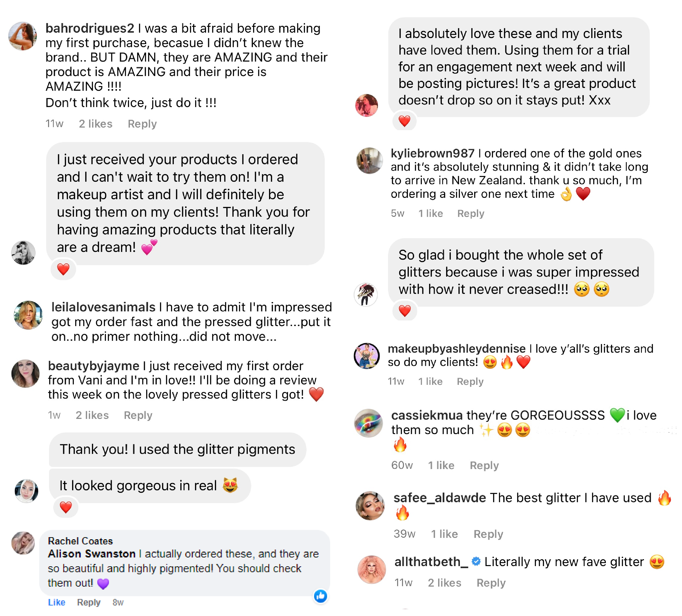The width and height of the screenshot is (682, 616).
Task: Like Rachel Coates' comment
Action: [56, 602]
